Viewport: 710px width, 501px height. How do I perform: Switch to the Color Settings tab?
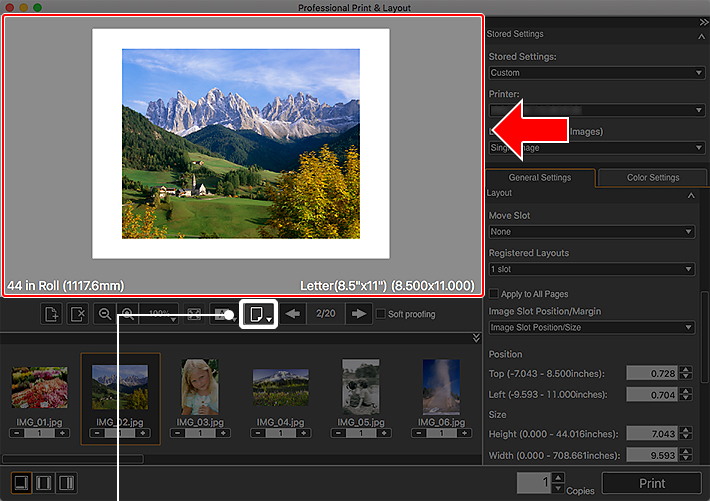click(652, 178)
